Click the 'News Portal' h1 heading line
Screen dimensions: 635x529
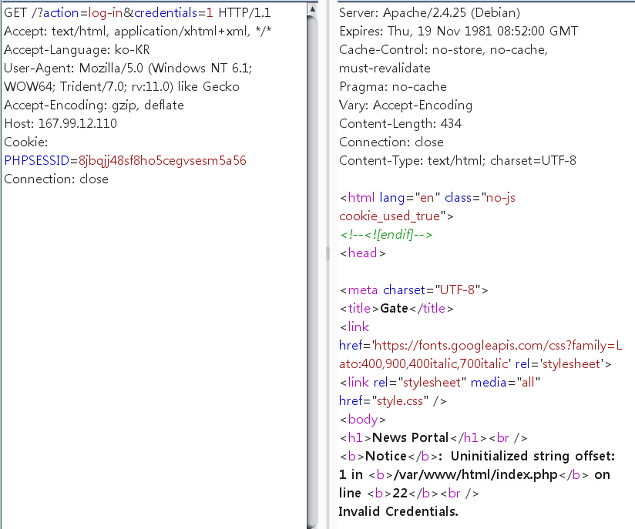433,438
